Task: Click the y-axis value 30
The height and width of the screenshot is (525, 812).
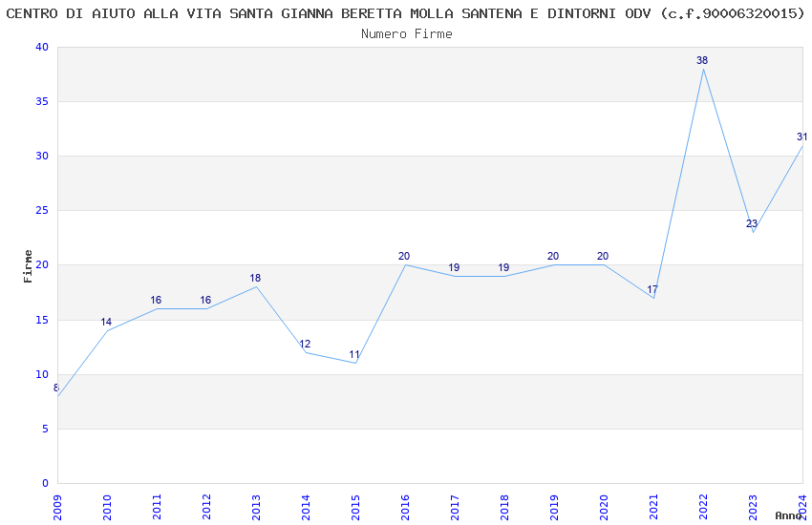Action: point(42,157)
